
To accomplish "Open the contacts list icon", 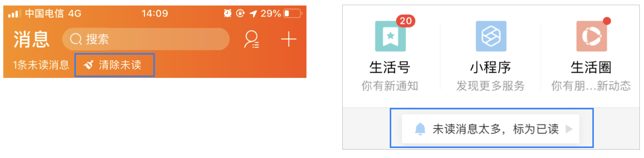I will point(252,39).
